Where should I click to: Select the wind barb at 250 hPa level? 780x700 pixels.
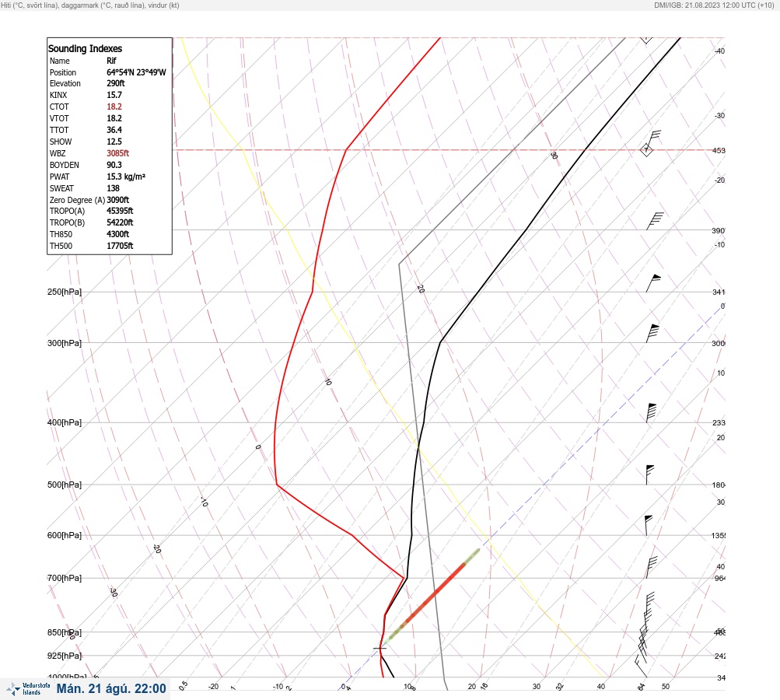653,283
